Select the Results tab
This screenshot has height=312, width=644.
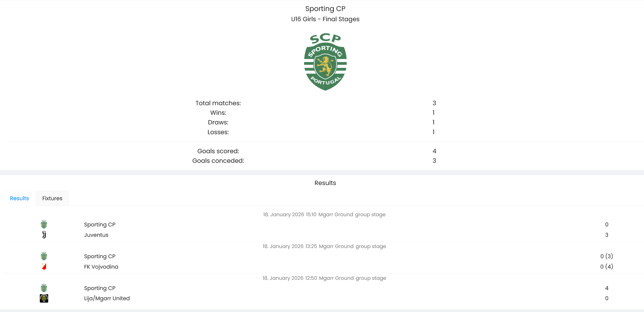pyautogui.click(x=19, y=198)
